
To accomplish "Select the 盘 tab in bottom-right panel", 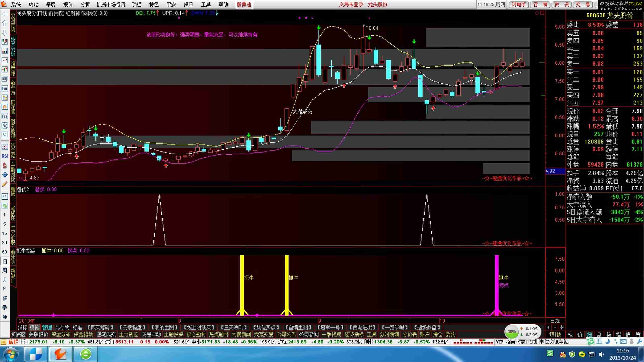I will point(599,334).
